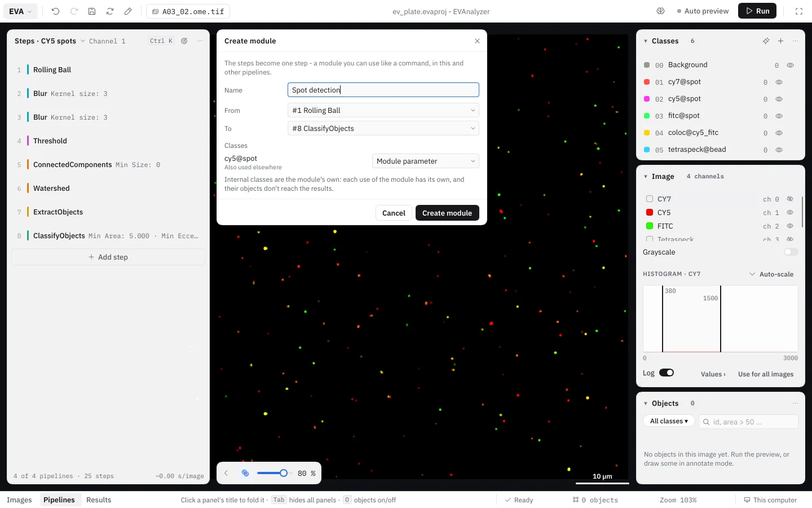
Task: Click the theme icon left of Auto preview
Action: [661, 11]
